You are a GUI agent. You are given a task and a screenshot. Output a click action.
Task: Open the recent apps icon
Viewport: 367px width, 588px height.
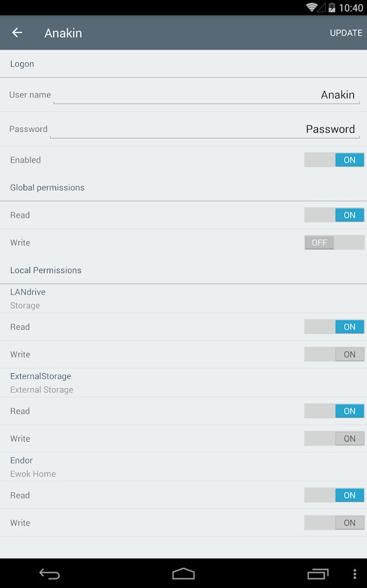[x=317, y=574]
